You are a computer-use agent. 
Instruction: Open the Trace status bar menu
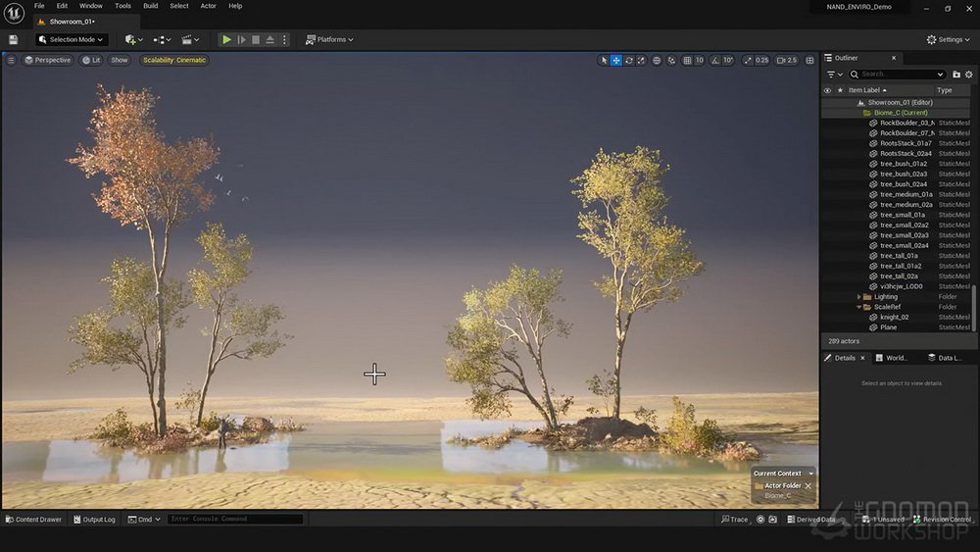click(734, 520)
